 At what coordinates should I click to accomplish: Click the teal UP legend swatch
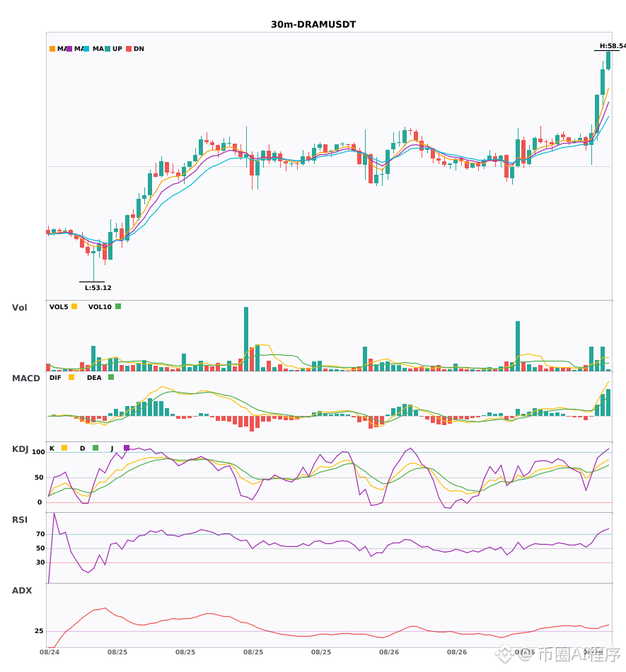[x=108, y=49]
